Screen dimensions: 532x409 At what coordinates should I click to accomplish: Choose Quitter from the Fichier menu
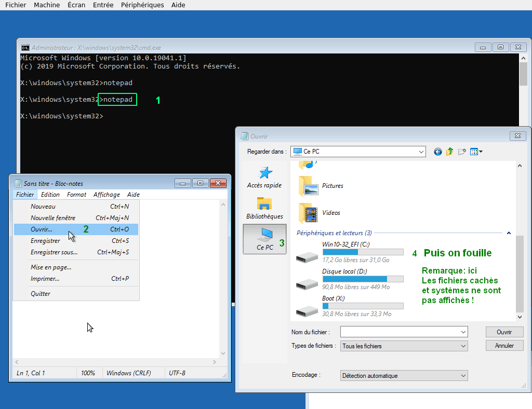(x=76, y=294)
